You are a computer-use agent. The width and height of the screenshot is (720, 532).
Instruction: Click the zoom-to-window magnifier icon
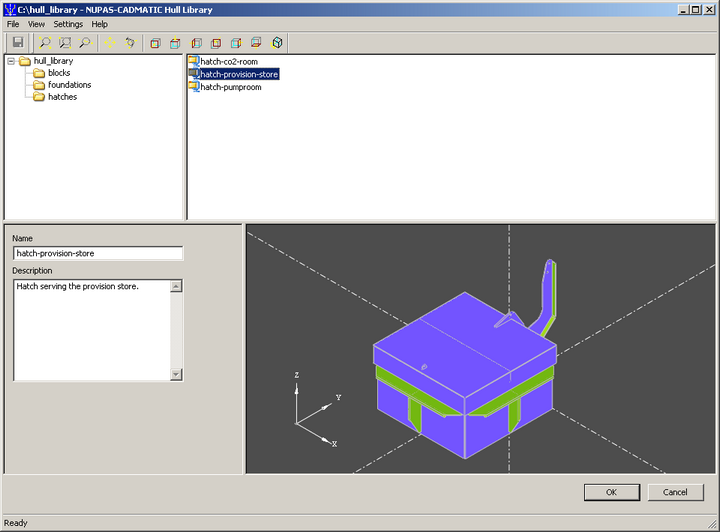(x=65, y=43)
